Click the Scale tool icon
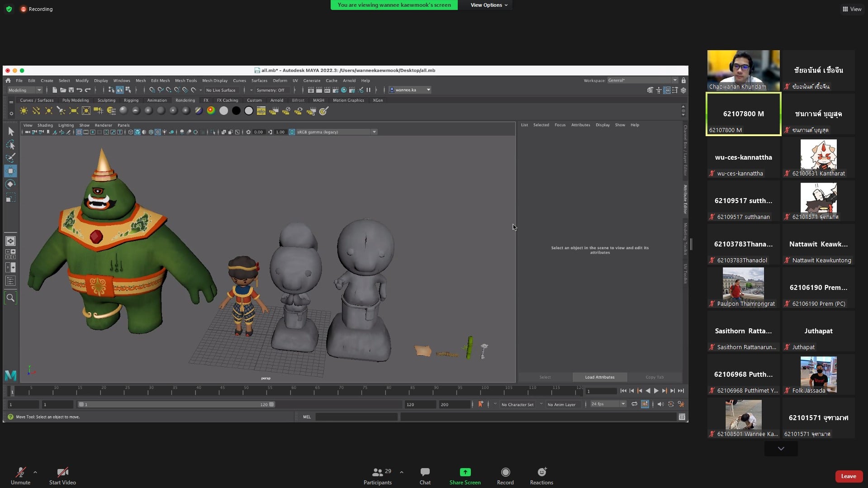 [x=10, y=198]
